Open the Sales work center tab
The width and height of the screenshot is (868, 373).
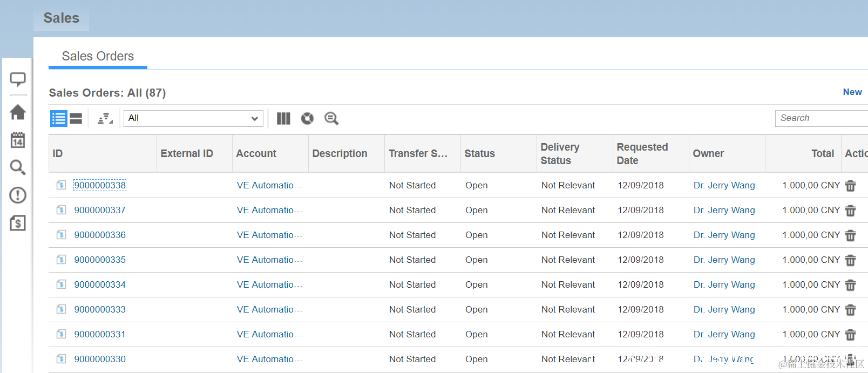62,18
